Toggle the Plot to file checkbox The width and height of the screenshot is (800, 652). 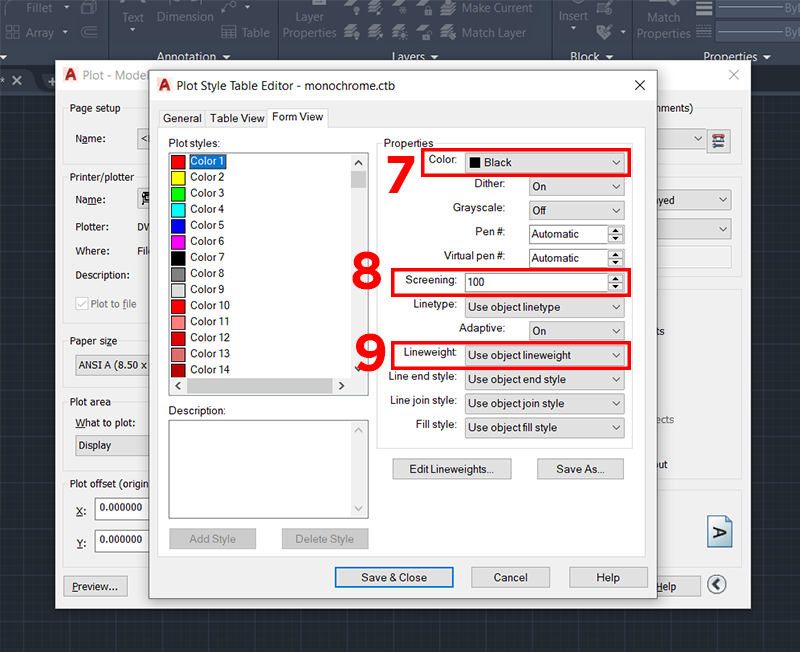[x=82, y=304]
